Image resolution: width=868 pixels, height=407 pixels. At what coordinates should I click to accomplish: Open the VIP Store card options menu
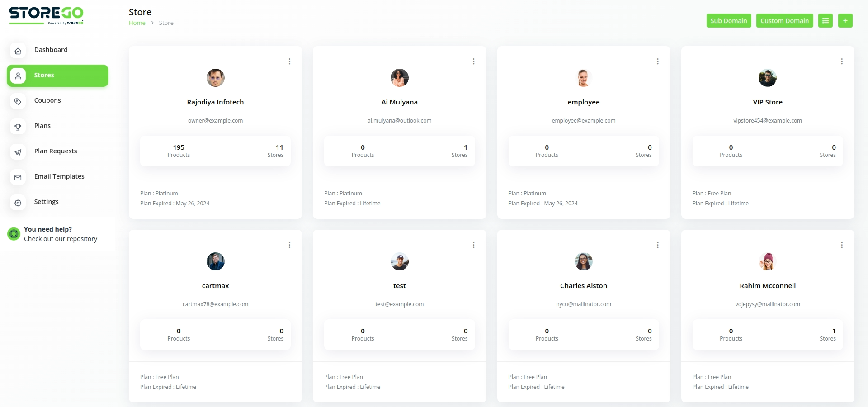tap(841, 62)
